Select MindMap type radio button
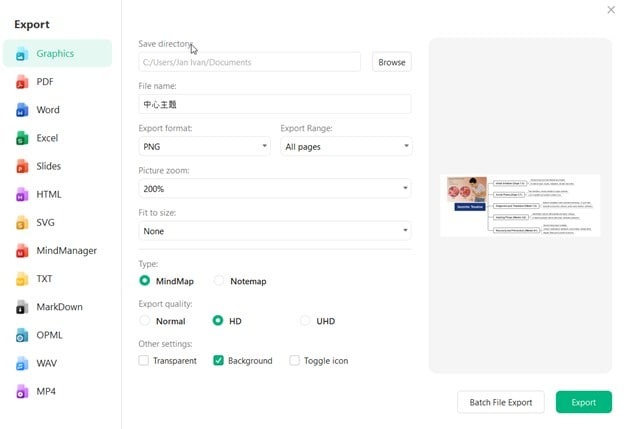Viewport: 624px width, 429px height. [144, 281]
